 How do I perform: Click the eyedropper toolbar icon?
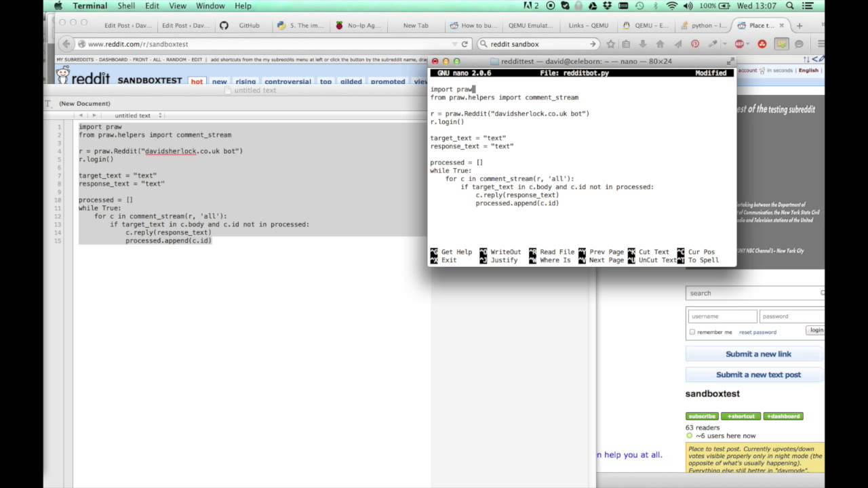click(713, 44)
